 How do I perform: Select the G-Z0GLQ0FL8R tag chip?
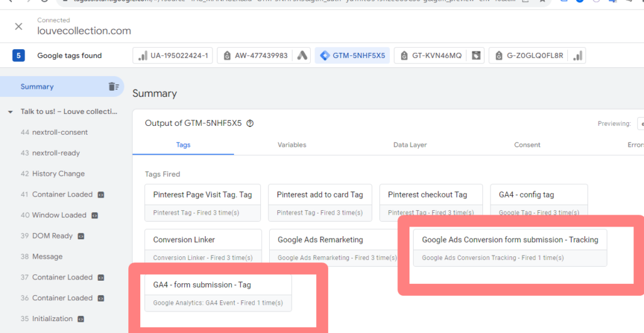pos(537,55)
